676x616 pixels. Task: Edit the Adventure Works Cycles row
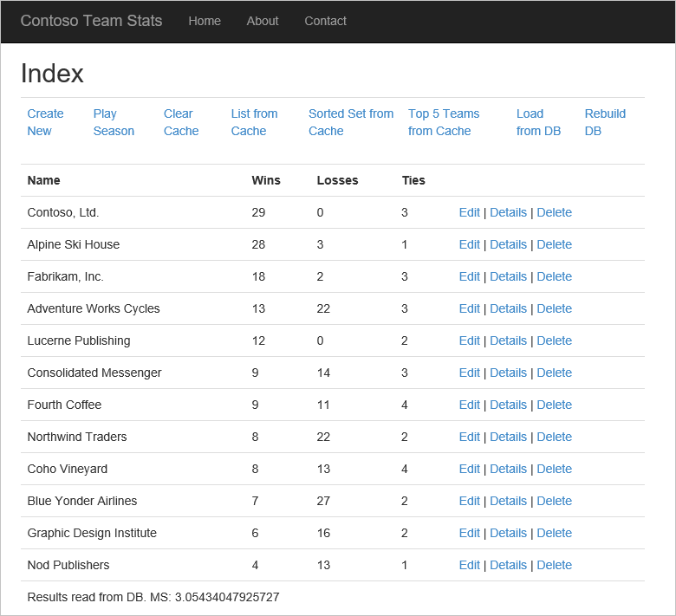(469, 308)
